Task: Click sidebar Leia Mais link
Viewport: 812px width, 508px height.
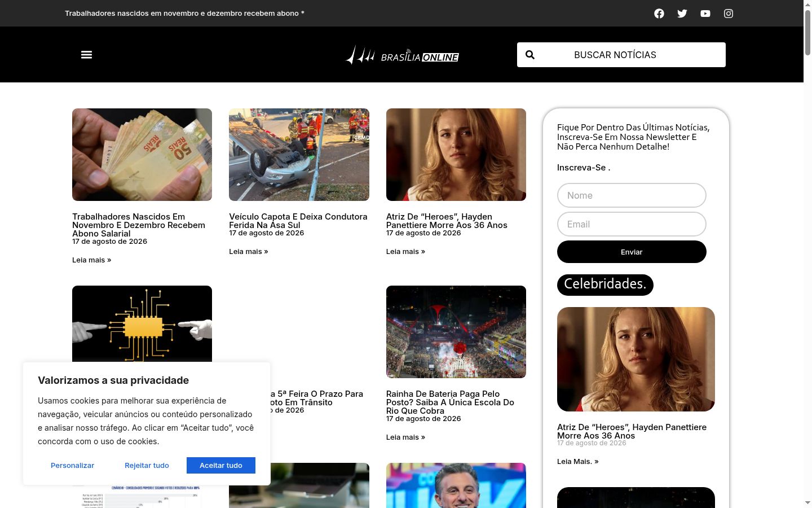Action: point(578,462)
